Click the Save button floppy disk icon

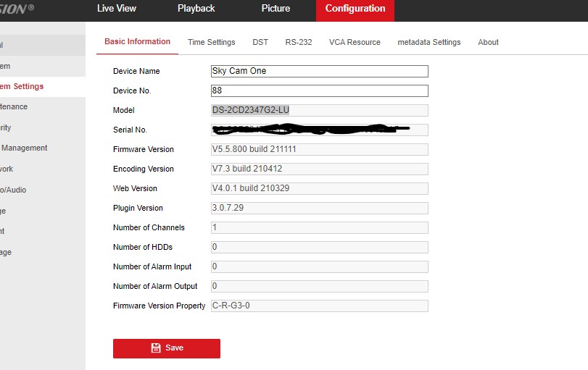[x=155, y=348]
